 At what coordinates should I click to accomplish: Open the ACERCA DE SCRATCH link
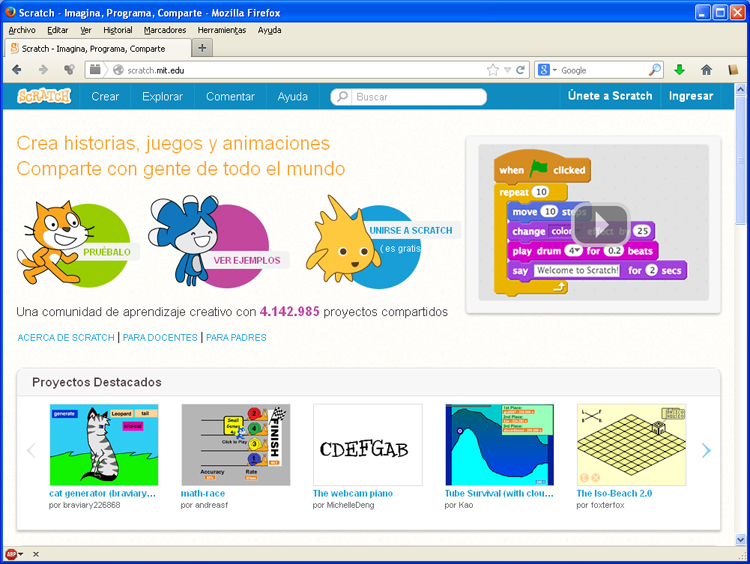[x=66, y=337]
